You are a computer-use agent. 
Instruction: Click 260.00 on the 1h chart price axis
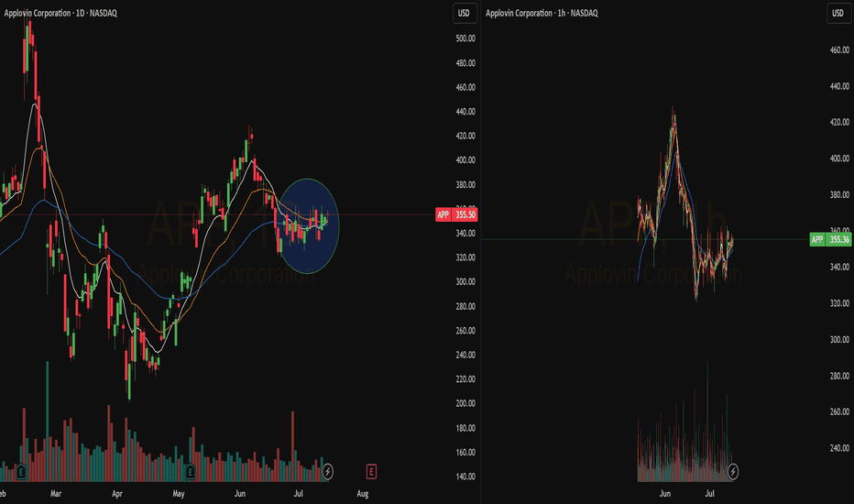tap(839, 412)
